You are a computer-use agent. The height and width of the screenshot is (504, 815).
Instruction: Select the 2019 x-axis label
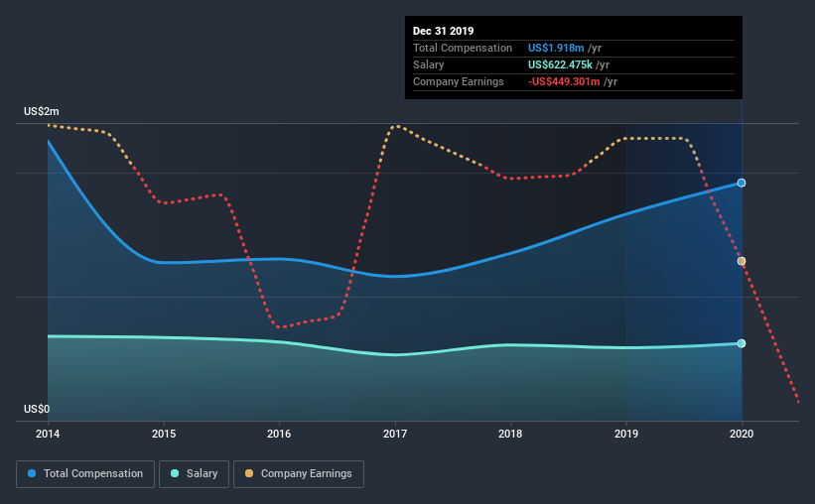tap(626, 434)
